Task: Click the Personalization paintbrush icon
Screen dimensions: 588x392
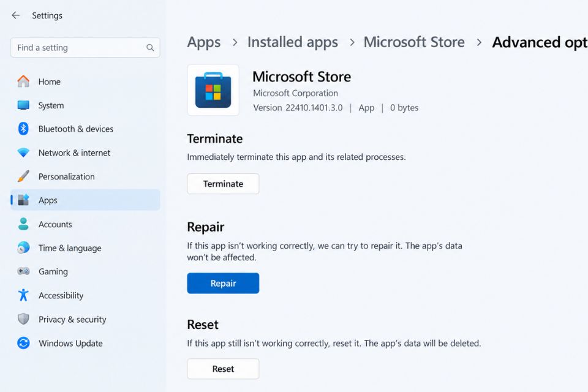Action: [23, 176]
